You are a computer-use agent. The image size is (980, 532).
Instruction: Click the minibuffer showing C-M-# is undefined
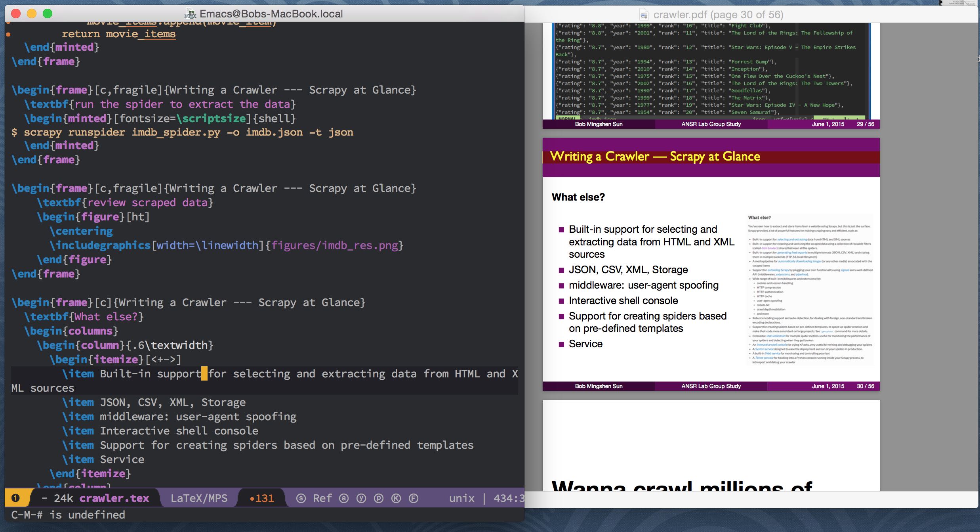68,515
